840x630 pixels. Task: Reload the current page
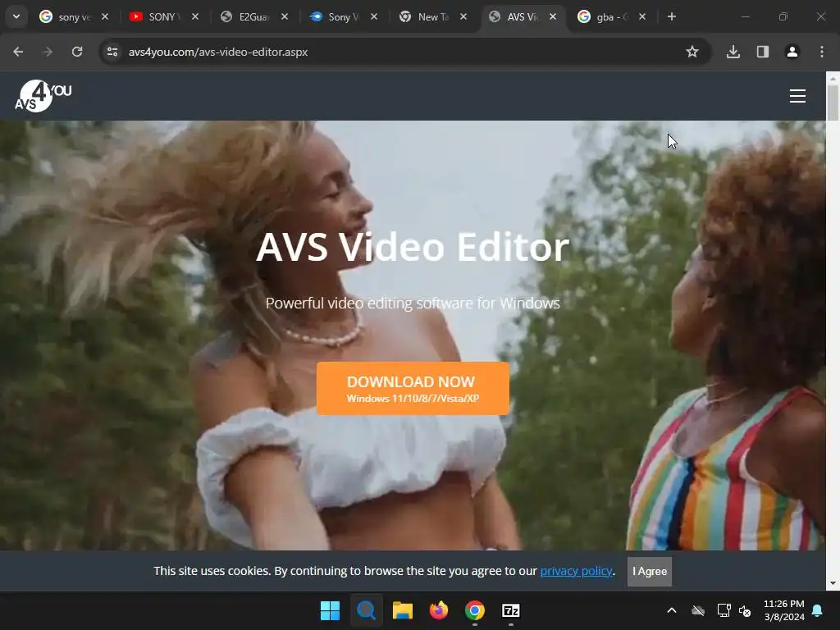click(x=77, y=52)
